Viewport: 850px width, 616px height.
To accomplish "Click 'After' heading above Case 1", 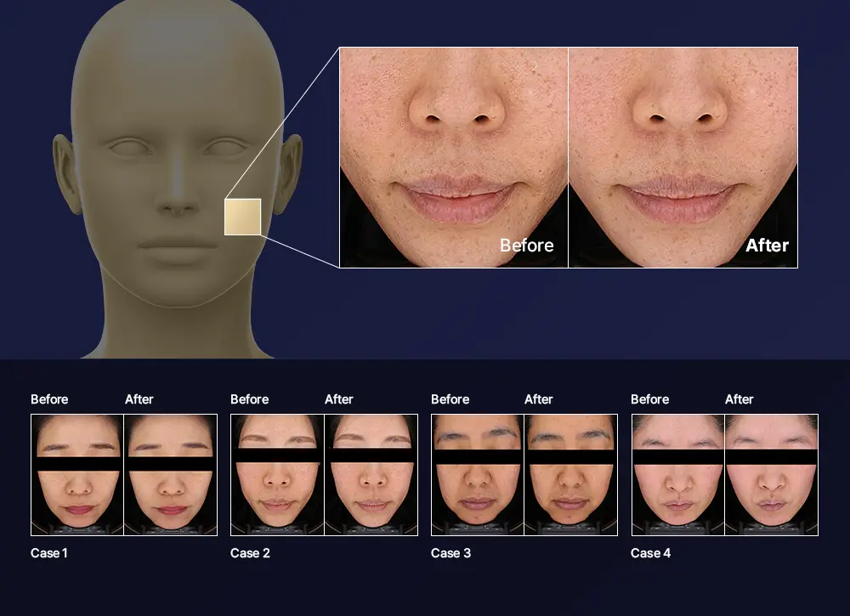I will coord(139,399).
